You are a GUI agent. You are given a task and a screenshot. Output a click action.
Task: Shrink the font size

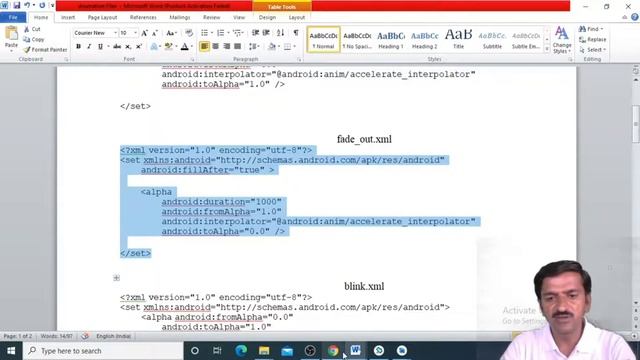pyautogui.click(x=155, y=33)
